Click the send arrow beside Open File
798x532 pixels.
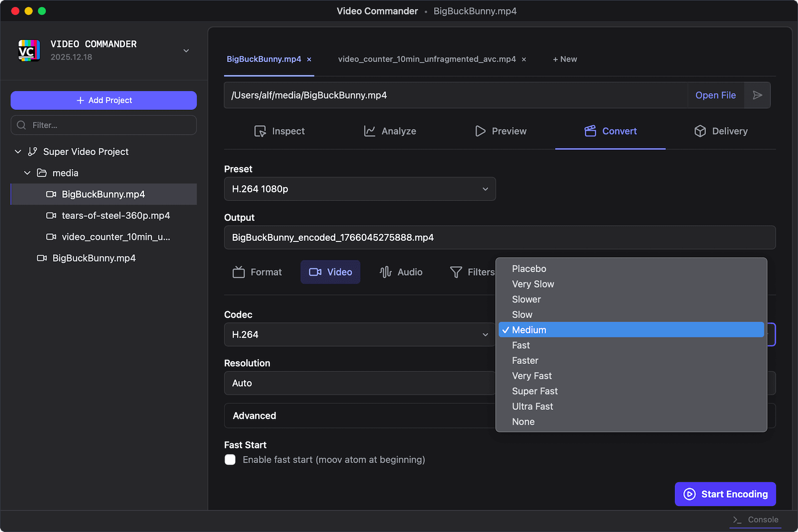tap(758, 95)
